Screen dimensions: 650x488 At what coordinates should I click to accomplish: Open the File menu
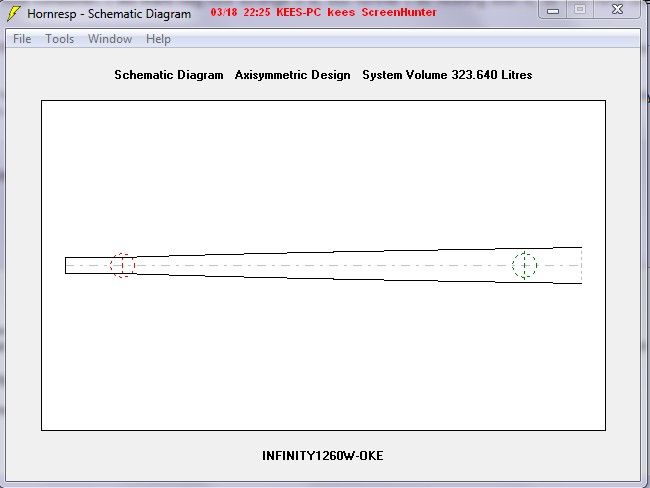(22, 39)
